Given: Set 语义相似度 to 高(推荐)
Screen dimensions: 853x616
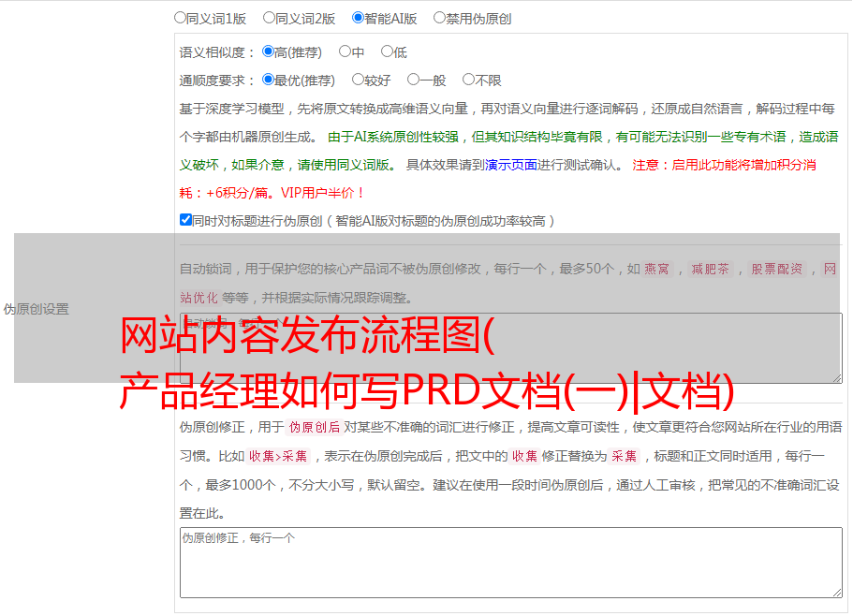Looking at the screenshot, I should point(268,51).
